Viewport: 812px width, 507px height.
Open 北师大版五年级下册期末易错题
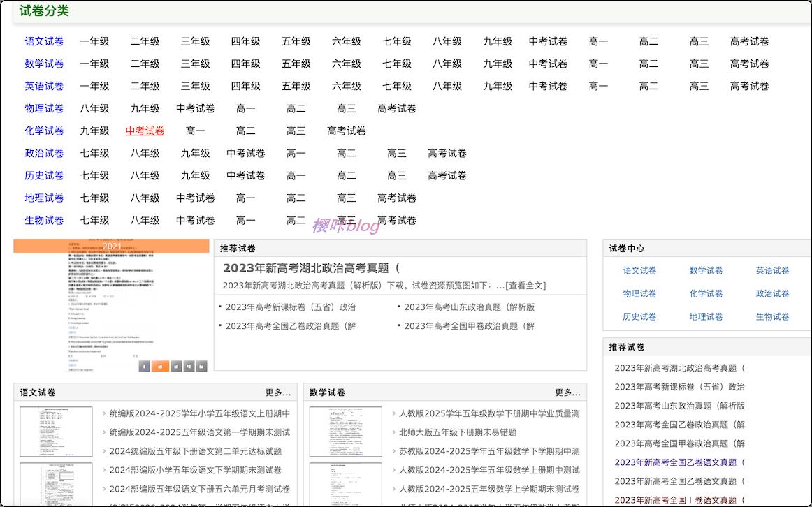click(458, 432)
